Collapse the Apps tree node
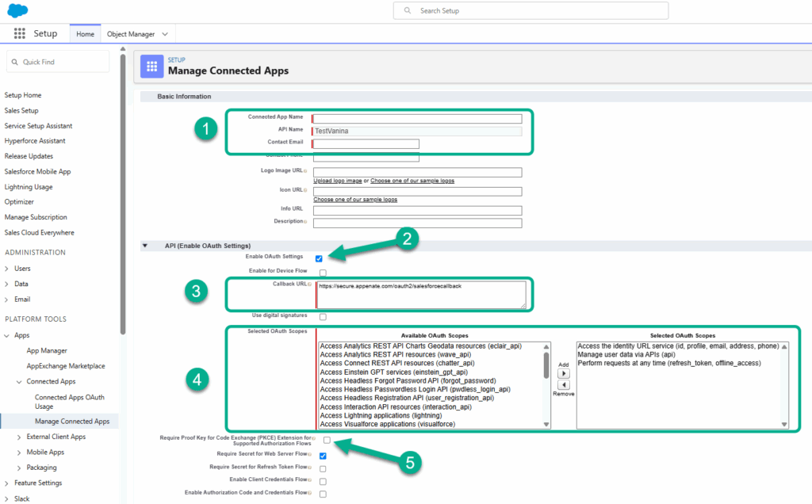Screen dimensions: 812x504 (x=6, y=336)
